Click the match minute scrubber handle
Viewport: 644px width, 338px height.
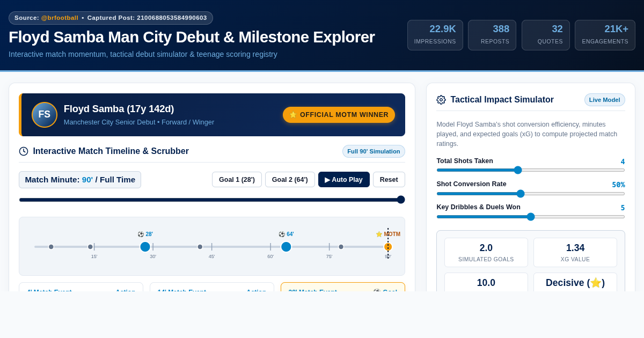coord(401,200)
